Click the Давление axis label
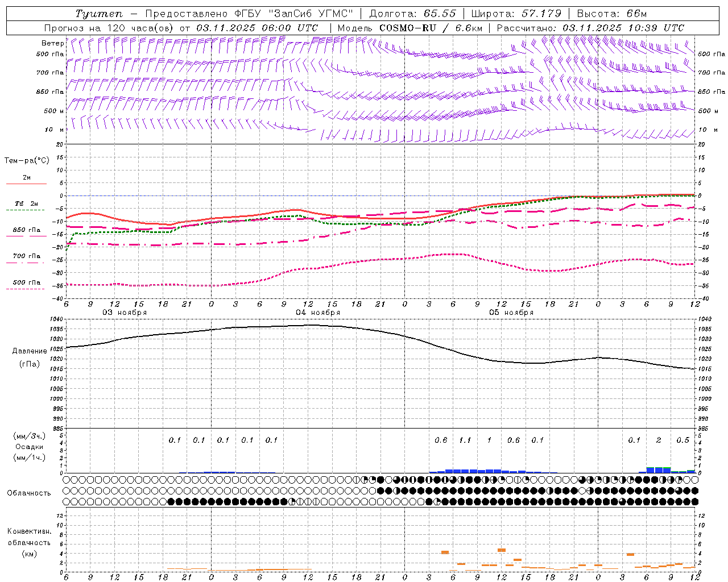 pos(30,351)
